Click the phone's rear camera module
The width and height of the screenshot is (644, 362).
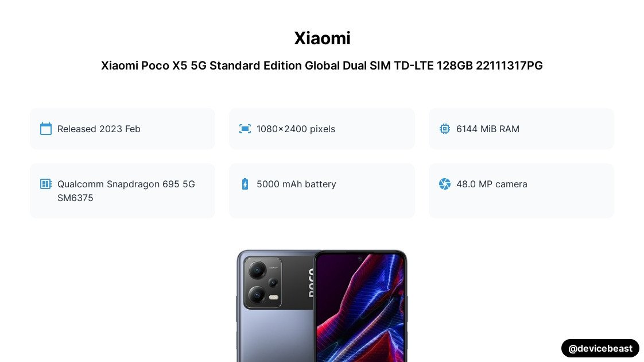coord(262,282)
